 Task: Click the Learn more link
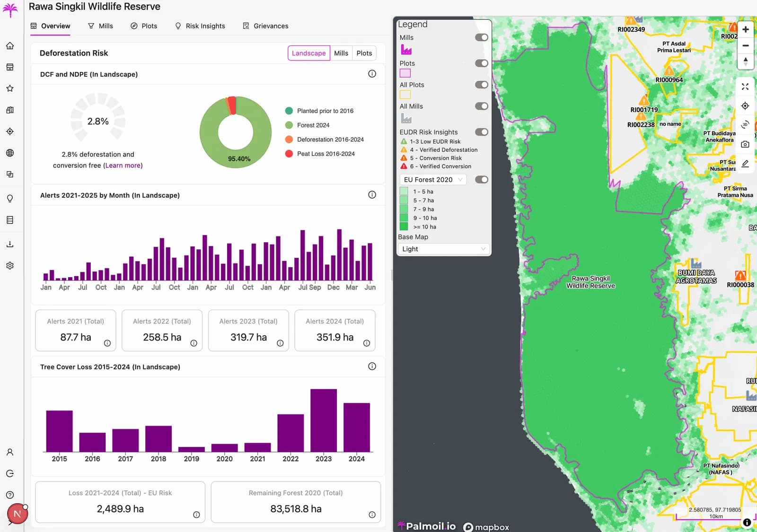click(123, 166)
